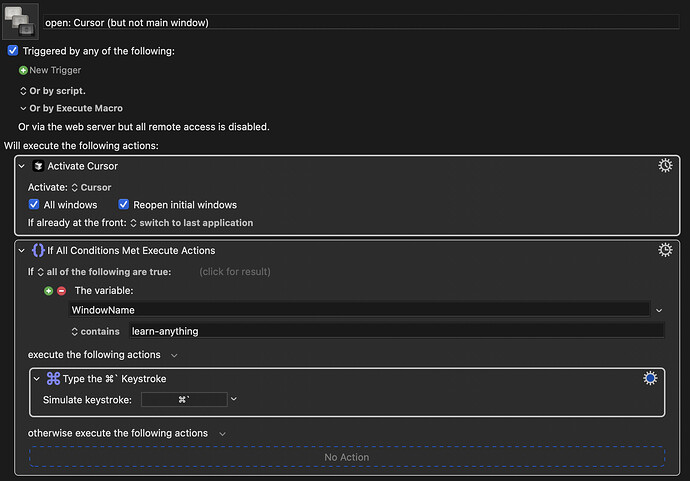The image size is (690, 481).
Task: Click the No Action placeholder area
Action: [x=346, y=457]
